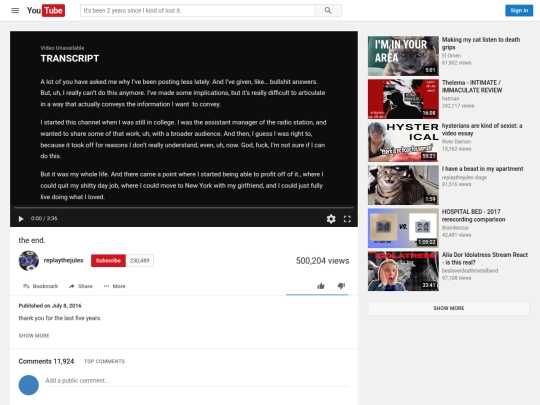Viewport: 540px width, 405px height.
Task: Expand description with SHOW MORE
Action: click(x=34, y=335)
